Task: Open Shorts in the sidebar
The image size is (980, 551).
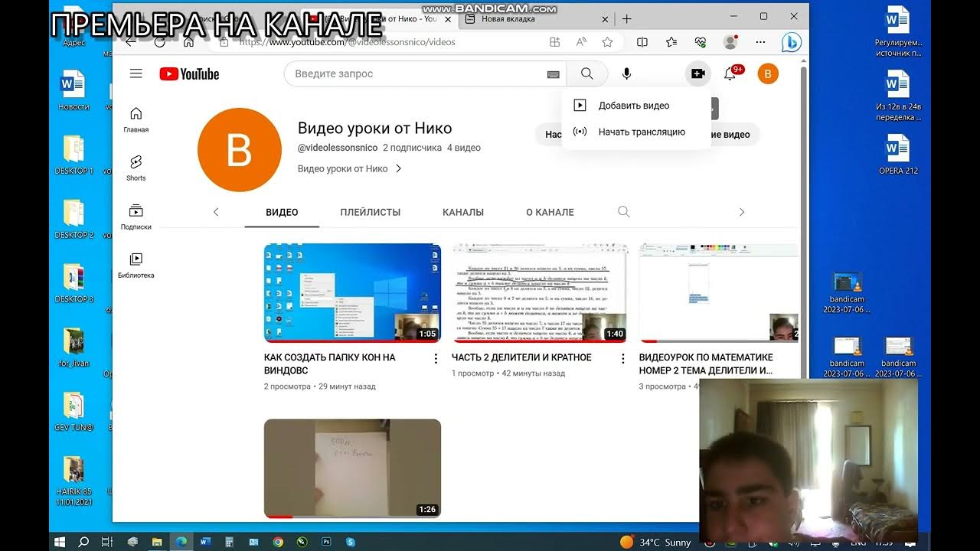Action: (x=136, y=168)
